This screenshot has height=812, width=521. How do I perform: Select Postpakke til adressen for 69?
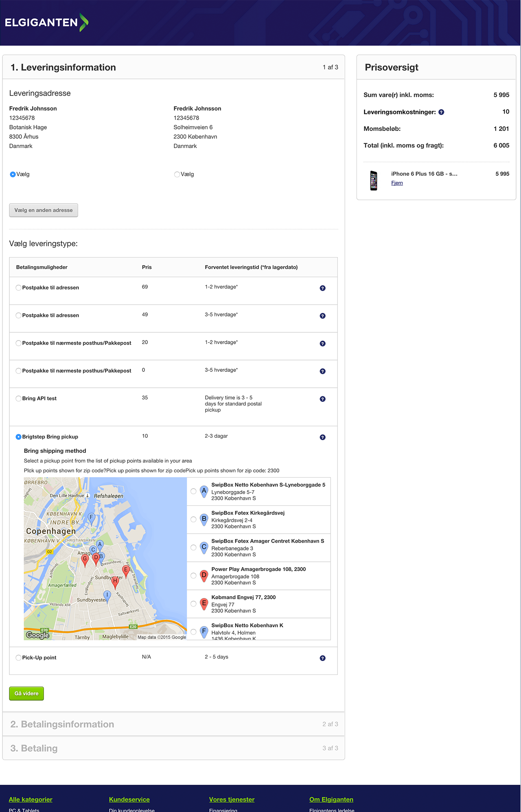click(18, 288)
